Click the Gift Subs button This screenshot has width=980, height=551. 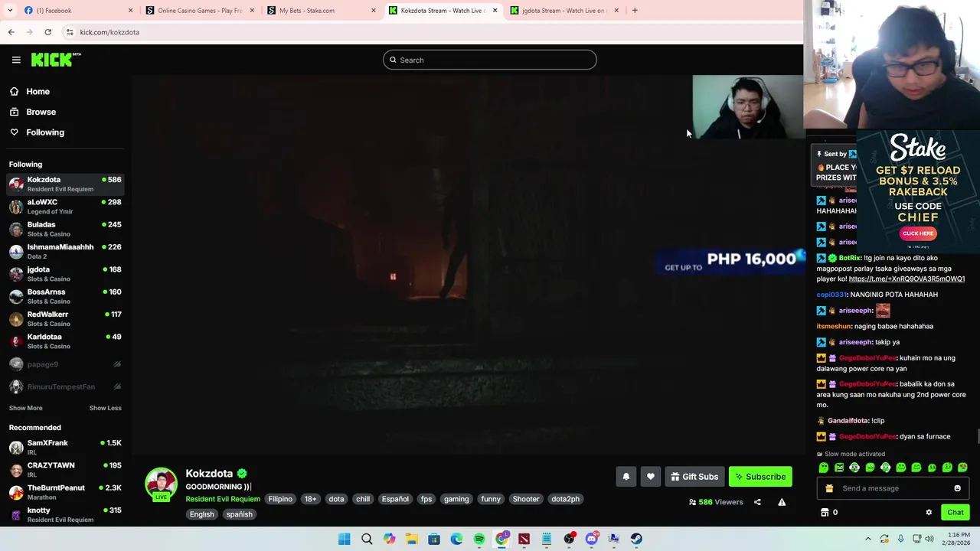click(x=694, y=477)
